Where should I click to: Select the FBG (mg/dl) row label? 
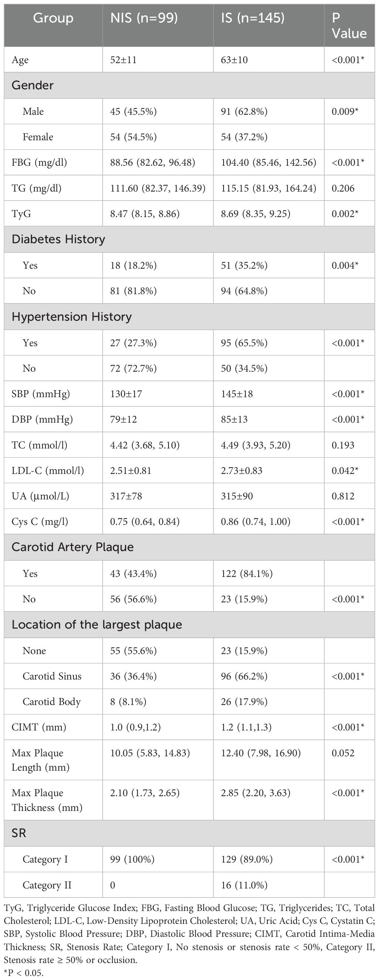[x=39, y=162]
